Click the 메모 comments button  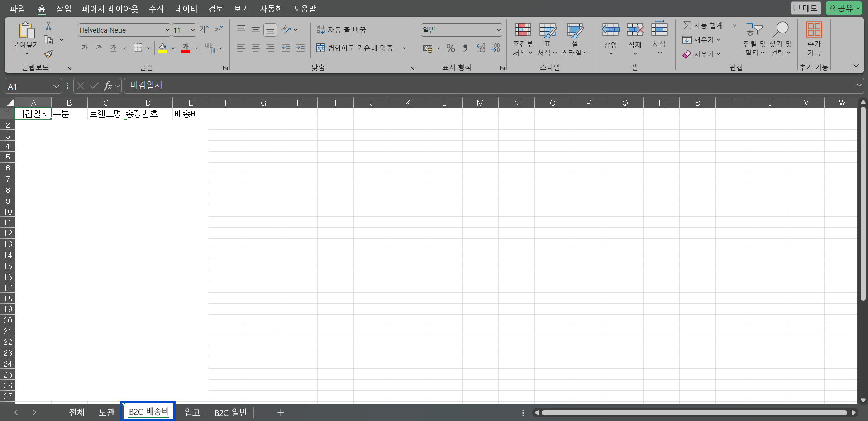[806, 8]
